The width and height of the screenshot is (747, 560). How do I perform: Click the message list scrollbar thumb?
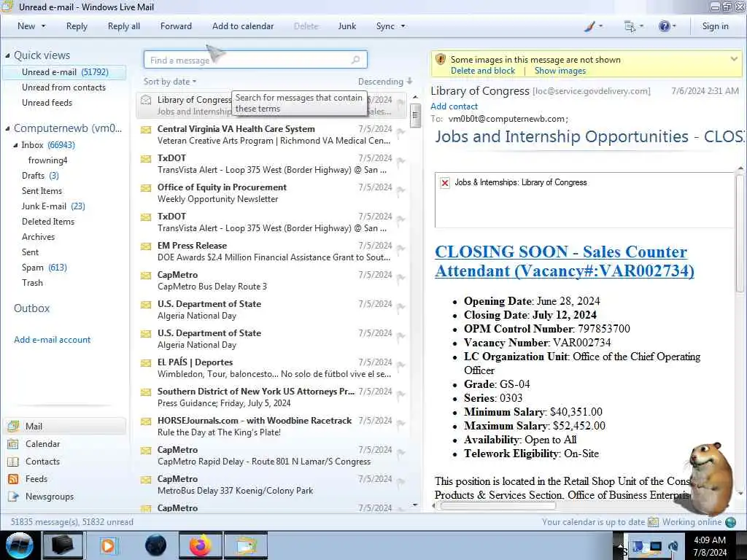click(415, 116)
